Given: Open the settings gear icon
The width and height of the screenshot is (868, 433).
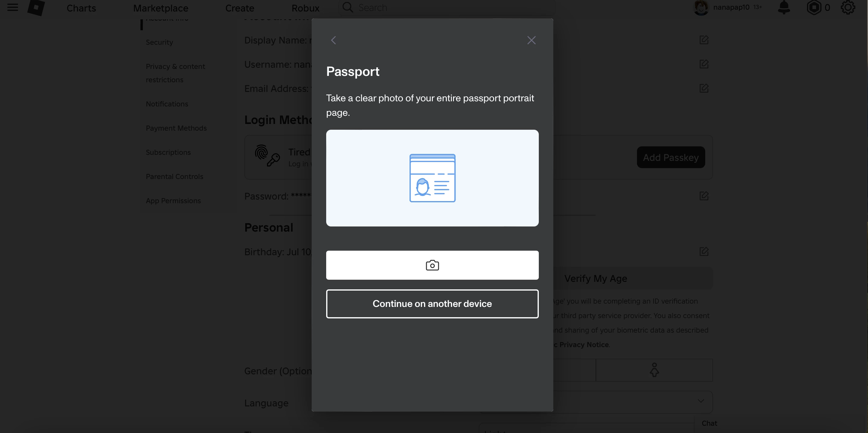Looking at the screenshot, I should pyautogui.click(x=848, y=8).
